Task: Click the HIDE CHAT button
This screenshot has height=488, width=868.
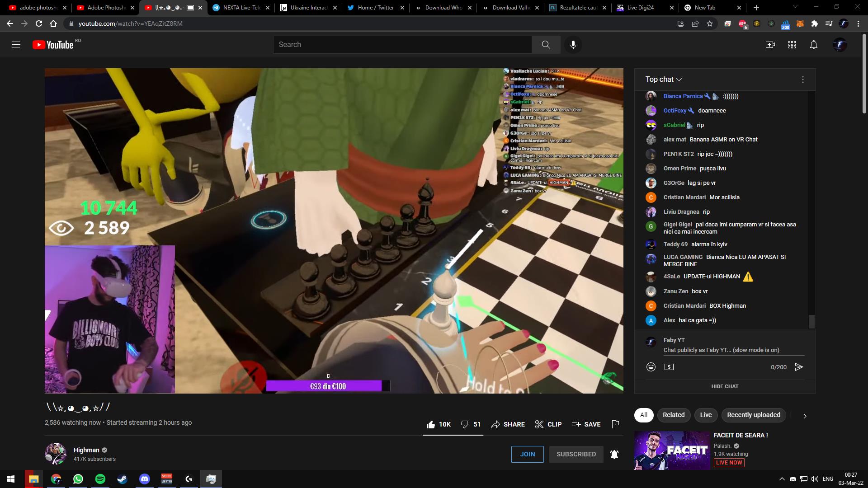Action: [x=724, y=386]
